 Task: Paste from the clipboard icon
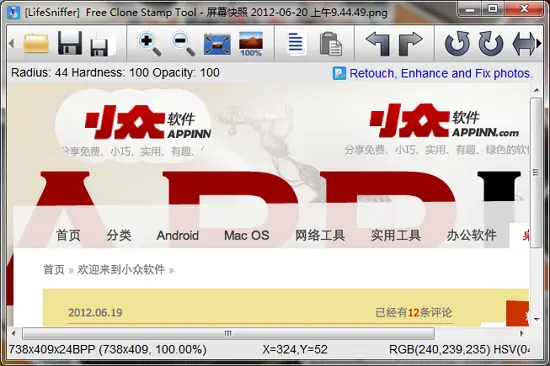[x=331, y=44]
